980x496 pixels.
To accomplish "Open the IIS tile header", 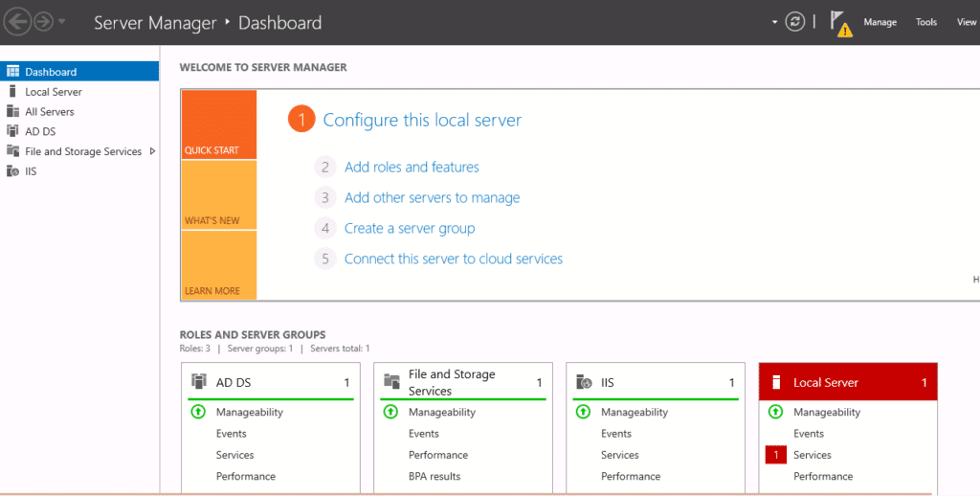I will (656, 382).
